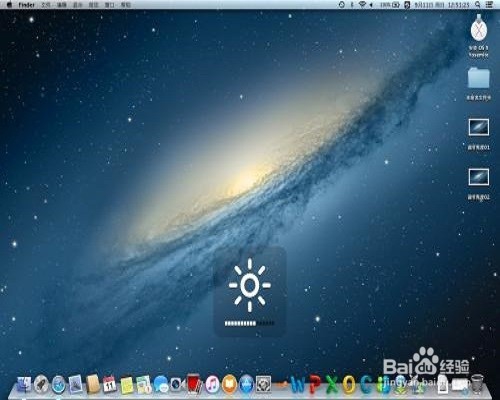The height and width of the screenshot is (400, 500).
Task: Open the Apple menu
Action: click(x=9, y=5)
